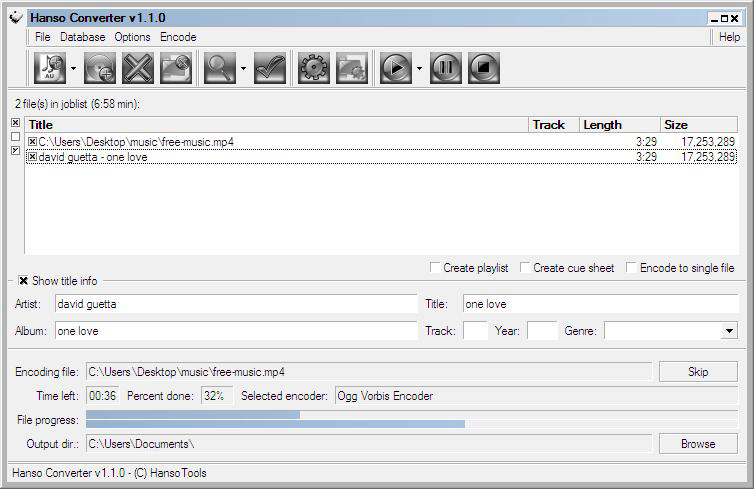Image resolution: width=754 pixels, height=489 pixels.
Task: Click the Output dir path field
Action: click(x=369, y=444)
